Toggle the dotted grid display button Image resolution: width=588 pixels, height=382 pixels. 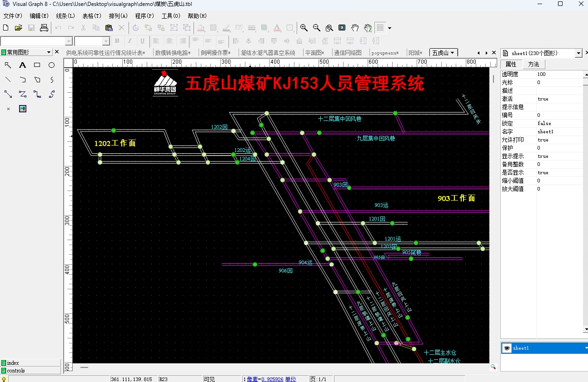coord(380,28)
